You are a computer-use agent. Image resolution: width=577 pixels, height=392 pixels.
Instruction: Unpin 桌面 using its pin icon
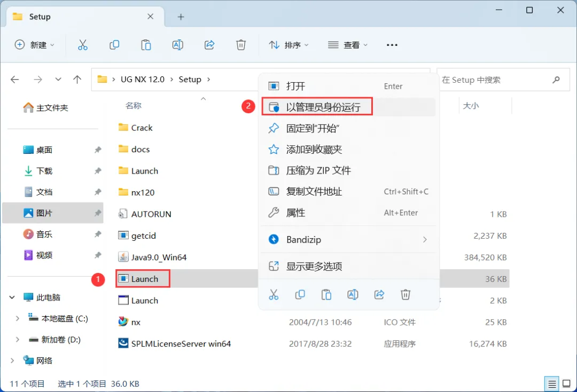(98, 150)
